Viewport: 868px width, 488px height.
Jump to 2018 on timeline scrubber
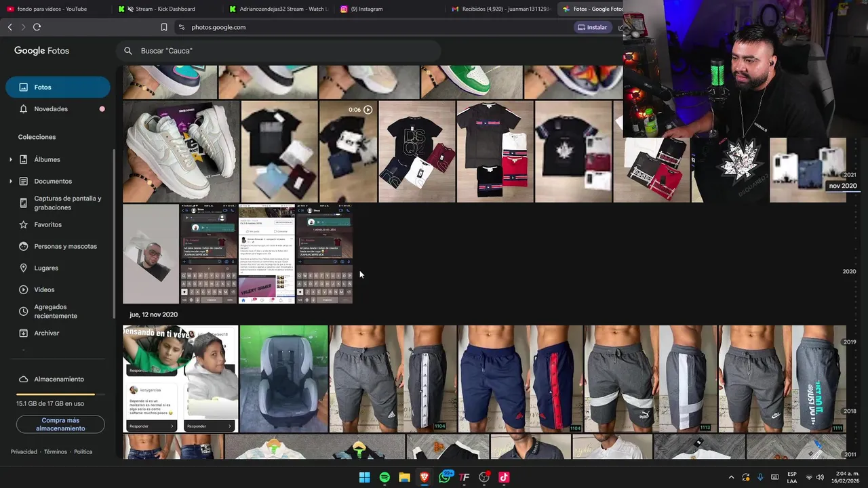click(x=850, y=411)
